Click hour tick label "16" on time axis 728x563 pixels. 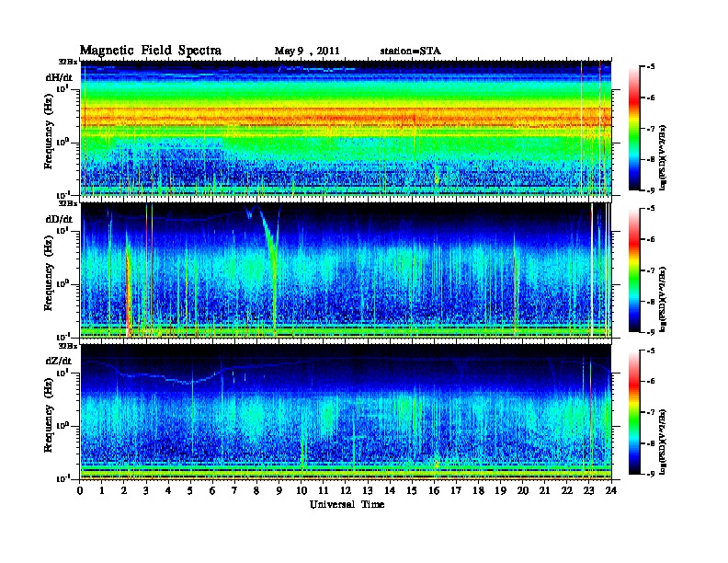pos(434,490)
